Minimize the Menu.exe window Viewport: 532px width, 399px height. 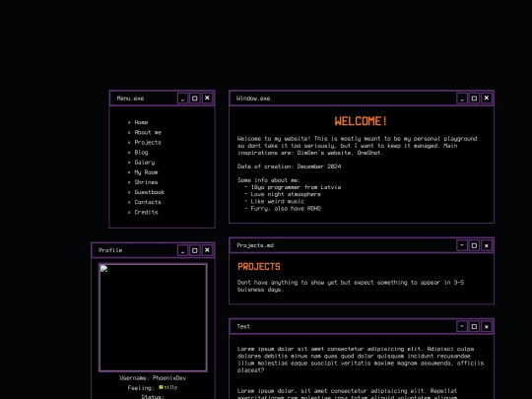coord(182,99)
